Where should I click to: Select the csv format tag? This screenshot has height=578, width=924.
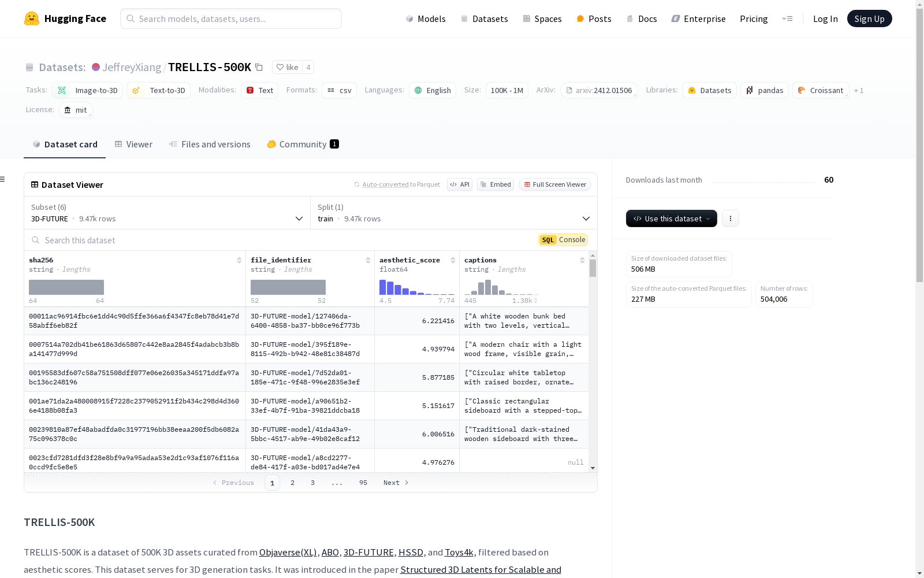[339, 90]
